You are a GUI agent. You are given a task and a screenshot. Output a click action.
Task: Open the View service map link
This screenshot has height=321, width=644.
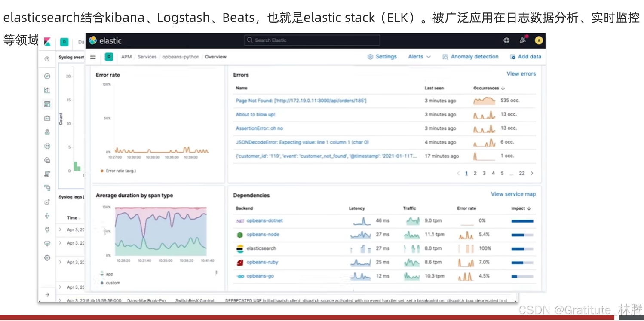(513, 194)
